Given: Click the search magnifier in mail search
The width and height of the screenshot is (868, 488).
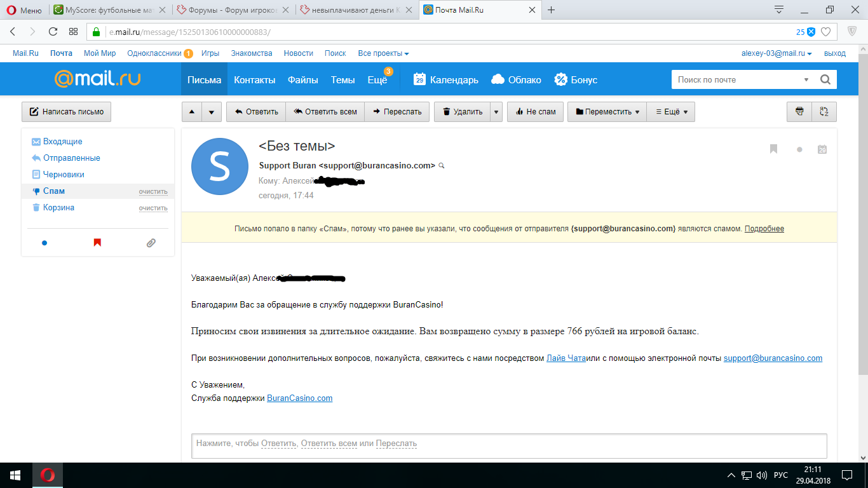Looking at the screenshot, I should click(825, 79).
